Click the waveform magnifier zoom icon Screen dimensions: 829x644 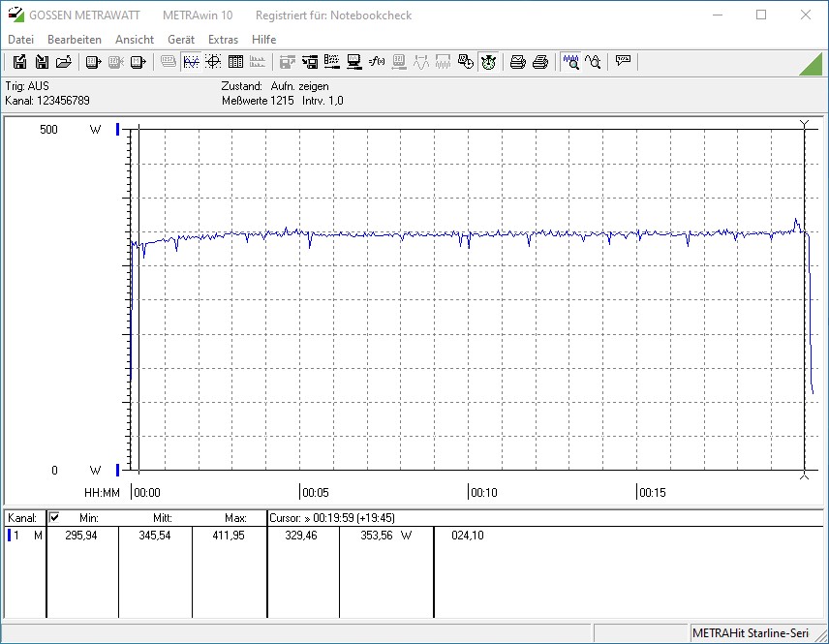[x=571, y=62]
